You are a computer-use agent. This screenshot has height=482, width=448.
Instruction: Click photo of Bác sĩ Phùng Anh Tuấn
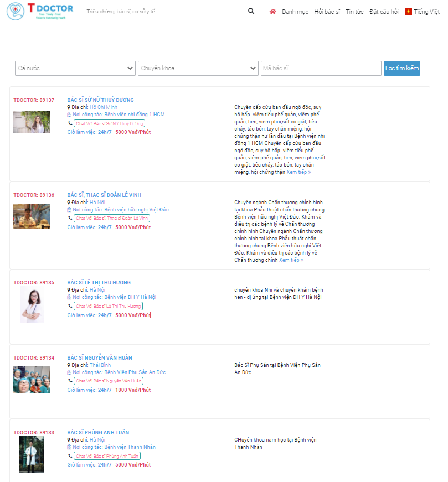32,454
